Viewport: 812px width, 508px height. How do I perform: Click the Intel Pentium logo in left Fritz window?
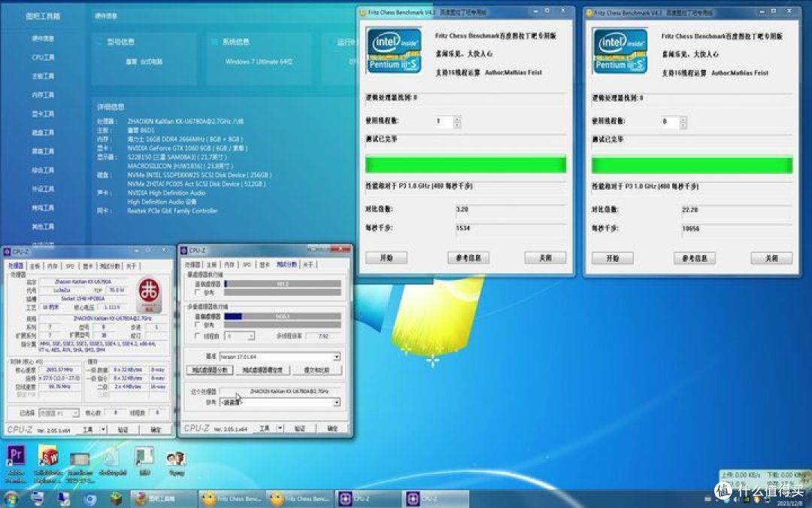[x=393, y=50]
